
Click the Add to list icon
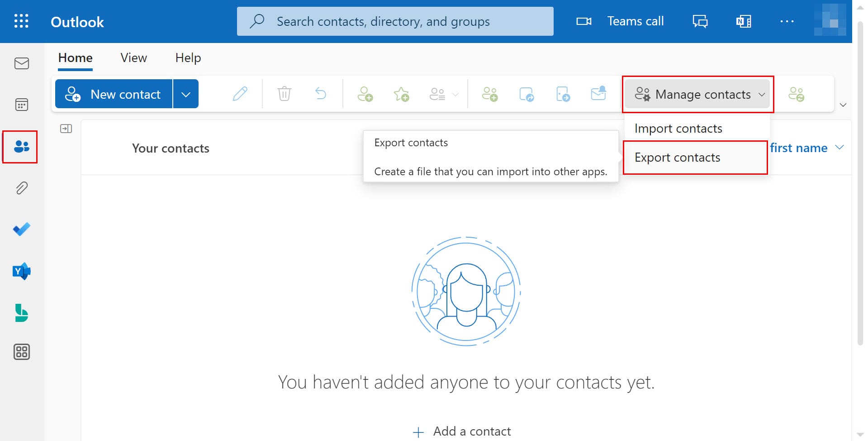point(437,94)
